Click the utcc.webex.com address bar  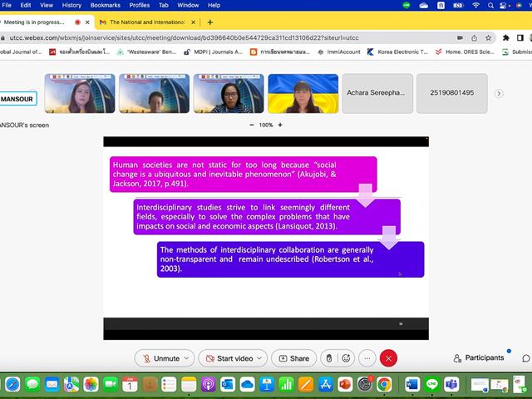click(184, 37)
